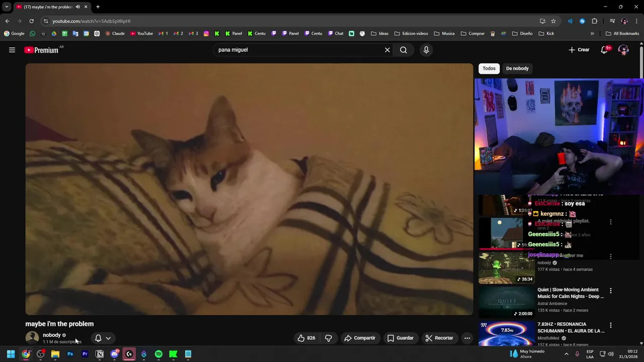The image size is (644, 362).
Task: Open the Diseño bookmarks folder
Action: pyautogui.click(x=522, y=34)
